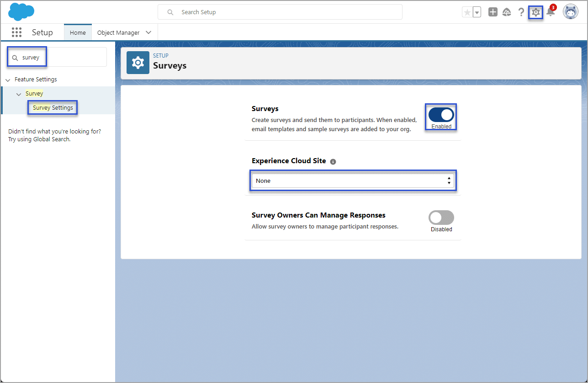588x383 pixels.
Task: Collapse the Survey tree node
Action: click(19, 94)
